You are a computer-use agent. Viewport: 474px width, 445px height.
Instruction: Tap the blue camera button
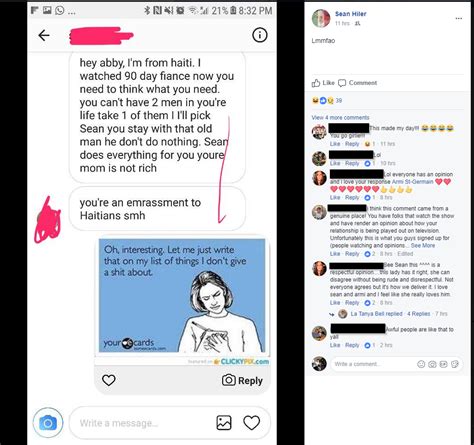48,423
